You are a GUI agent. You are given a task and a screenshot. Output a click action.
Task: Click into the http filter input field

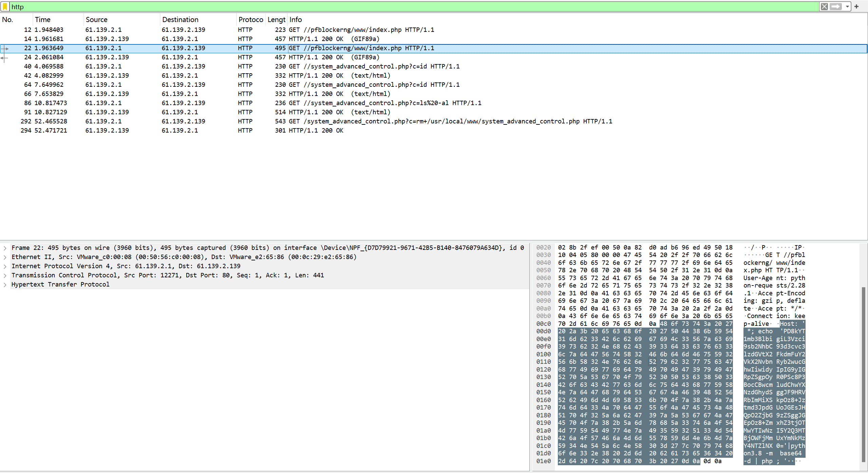(x=407, y=6)
